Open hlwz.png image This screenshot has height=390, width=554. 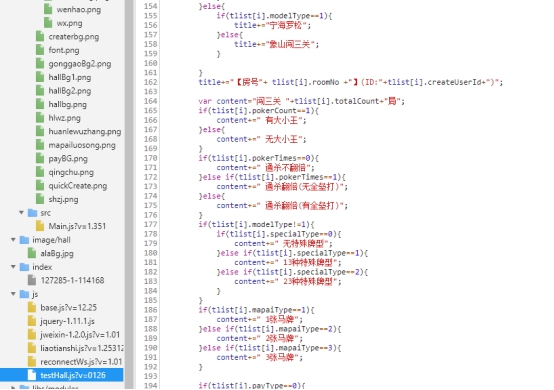click(64, 118)
